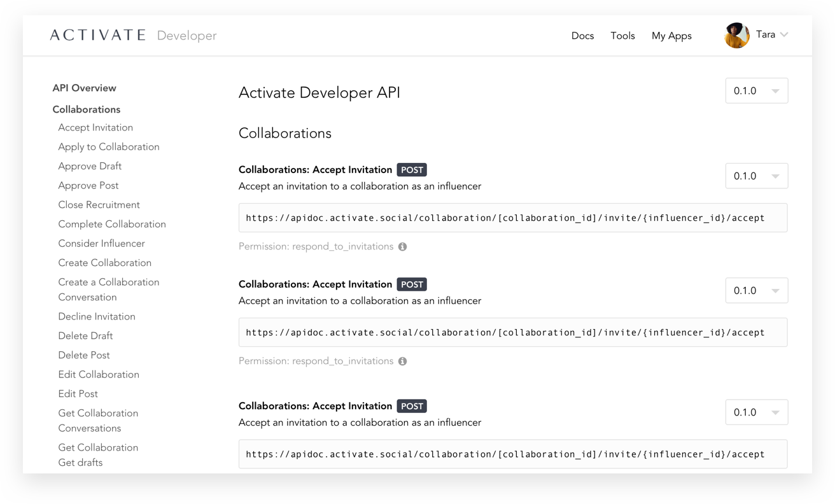Open the Docs menu item
The width and height of the screenshot is (835, 504).
(x=582, y=36)
